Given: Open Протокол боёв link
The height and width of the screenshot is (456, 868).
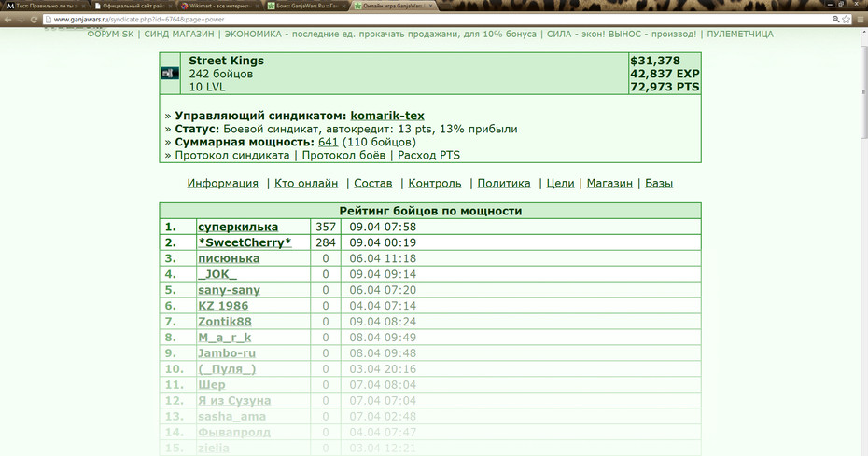Looking at the screenshot, I should pyautogui.click(x=343, y=156).
